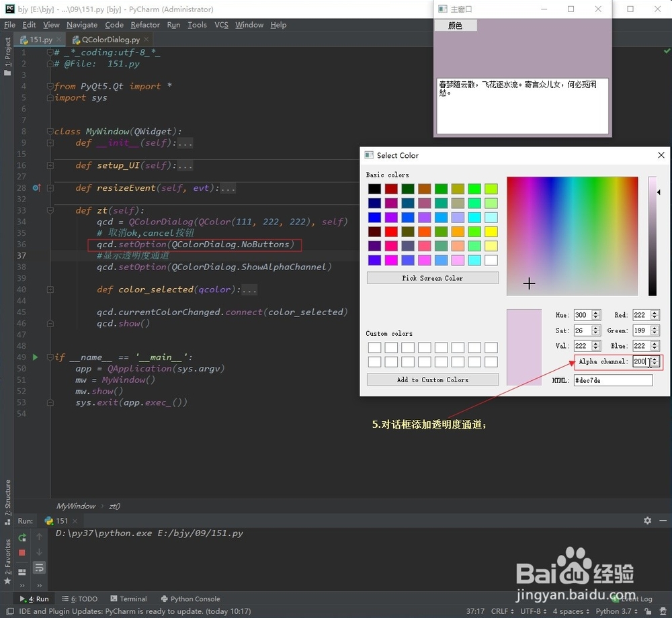Open the Terminal tool window

coord(128,599)
